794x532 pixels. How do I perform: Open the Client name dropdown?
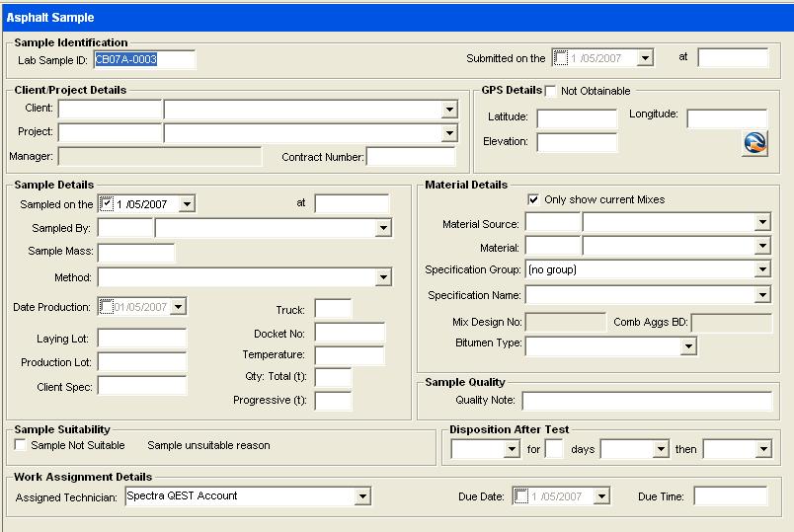click(449, 109)
